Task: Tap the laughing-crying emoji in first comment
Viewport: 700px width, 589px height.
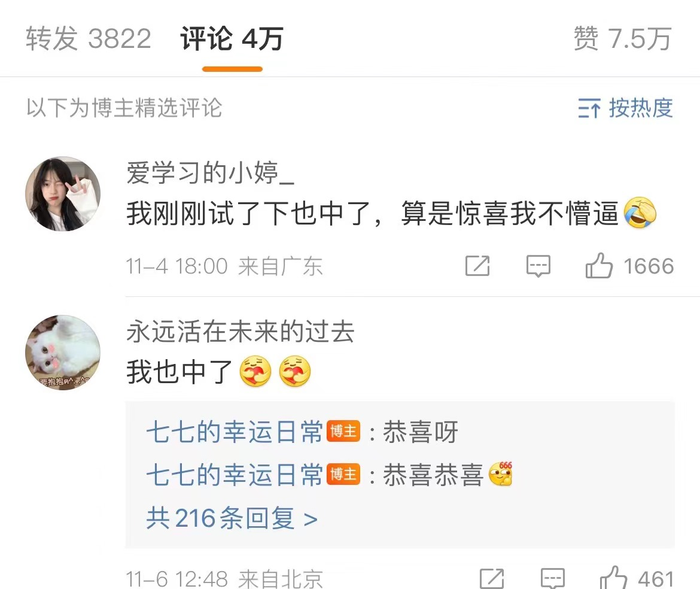Action: 640,212
